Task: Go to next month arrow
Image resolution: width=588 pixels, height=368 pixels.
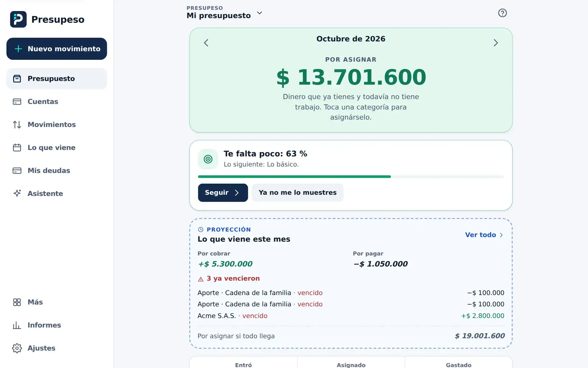Action: [x=496, y=43]
